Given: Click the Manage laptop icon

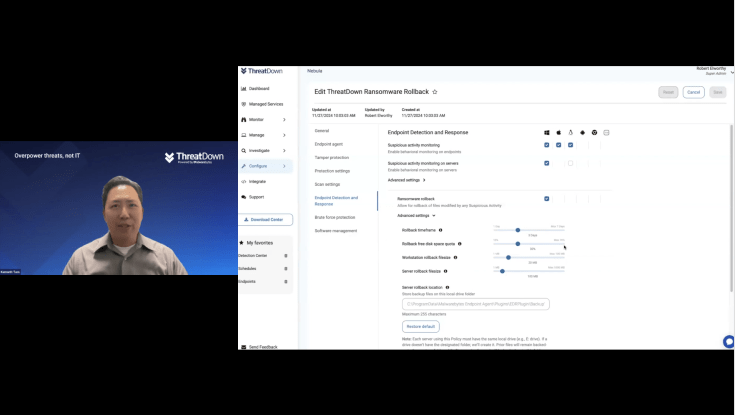Looking at the screenshot, I should [243, 135].
